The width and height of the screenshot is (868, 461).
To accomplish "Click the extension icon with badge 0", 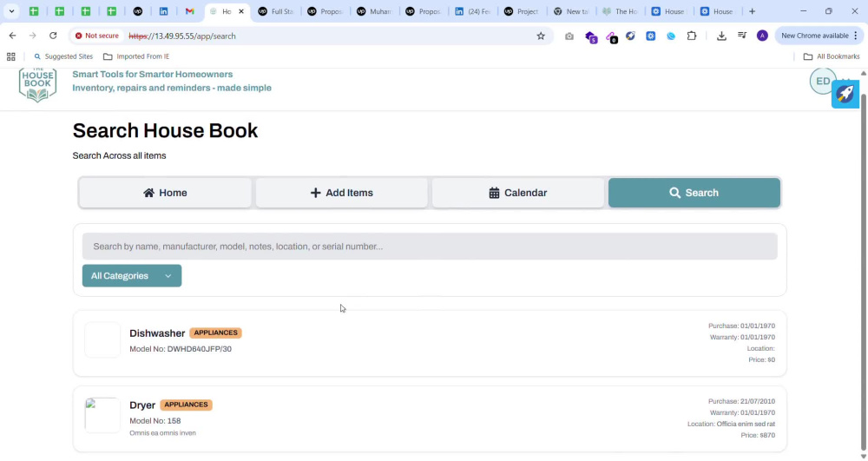I will pos(611,36).
